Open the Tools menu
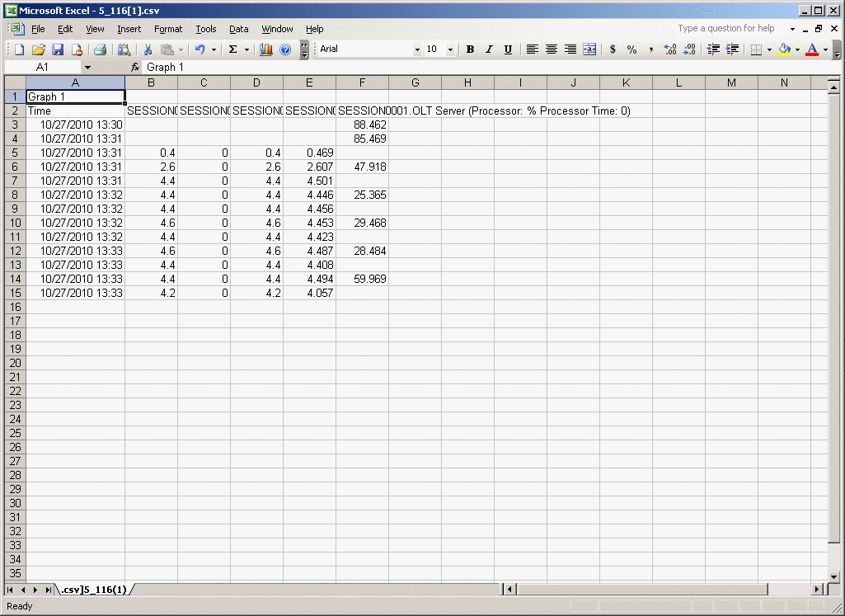This screenshot has width=845, height=616. (x=206, y=29)
